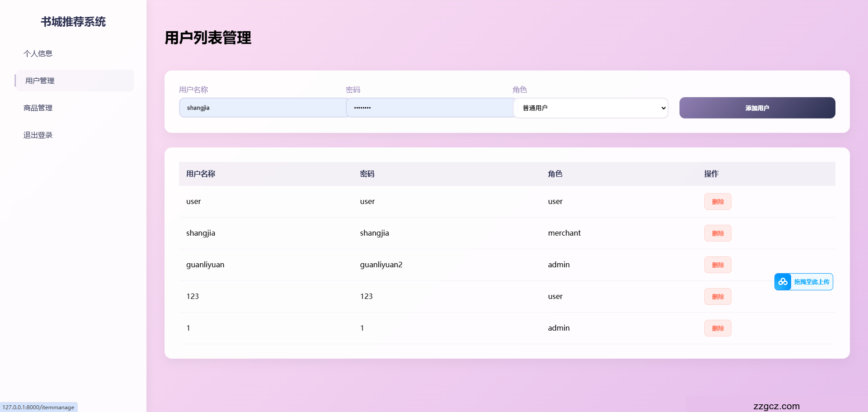Delete the admin user named 1
This screenshot has height=412, width=868.
tap(717, 328)
